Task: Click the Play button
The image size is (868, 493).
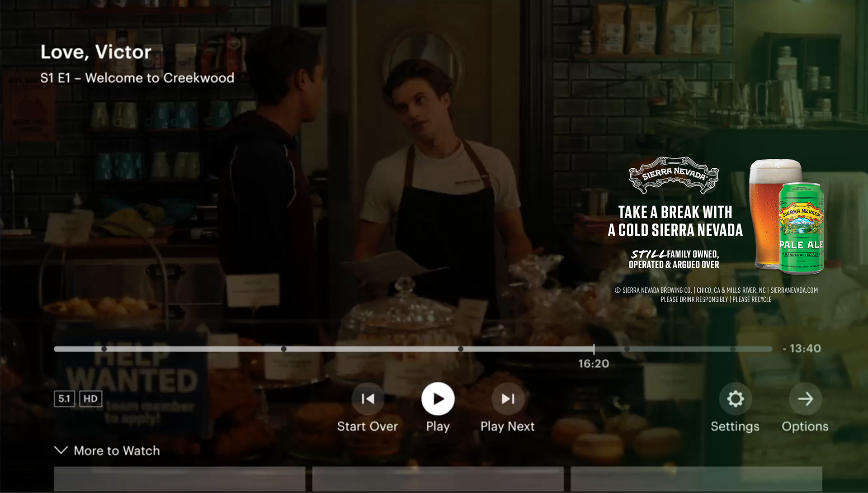Action: coord(438,398)
